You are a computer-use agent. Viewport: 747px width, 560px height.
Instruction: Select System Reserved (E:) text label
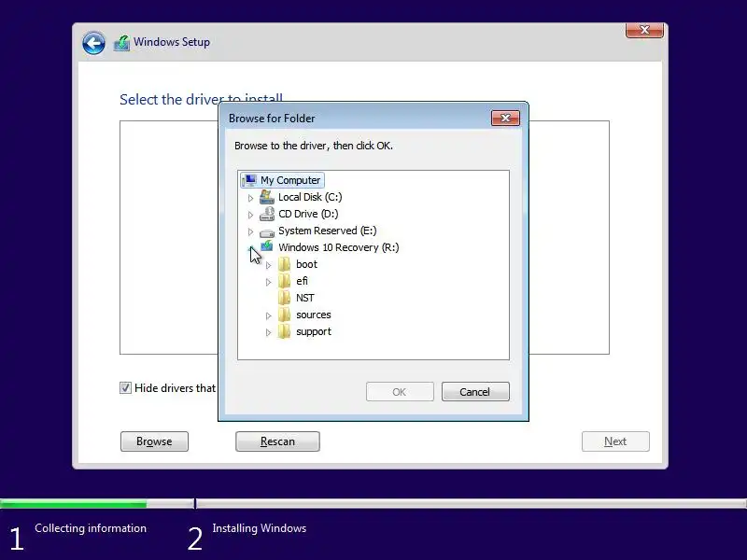328,231
